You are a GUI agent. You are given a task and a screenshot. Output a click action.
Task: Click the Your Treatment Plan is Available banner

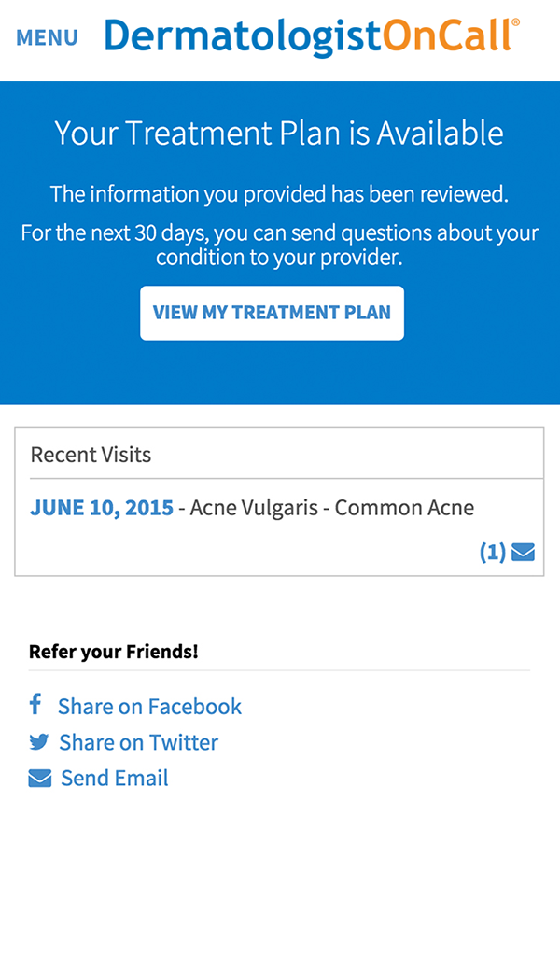[279, 134]
